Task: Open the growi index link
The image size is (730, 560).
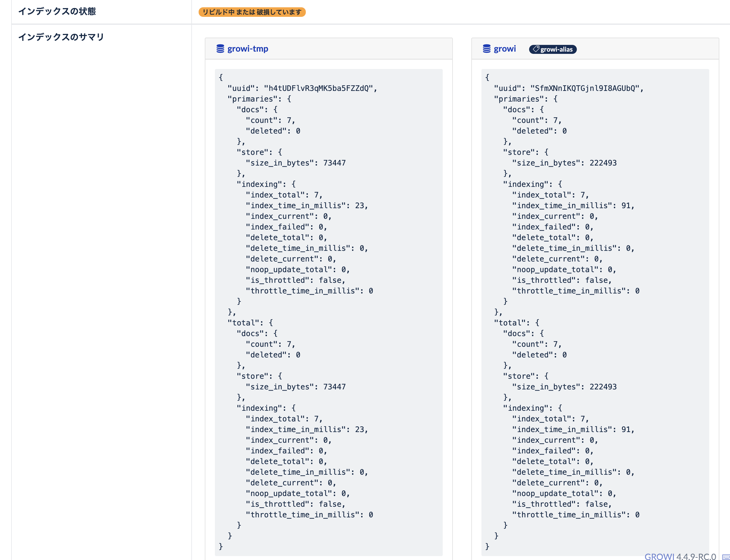Action: (505, 49)
